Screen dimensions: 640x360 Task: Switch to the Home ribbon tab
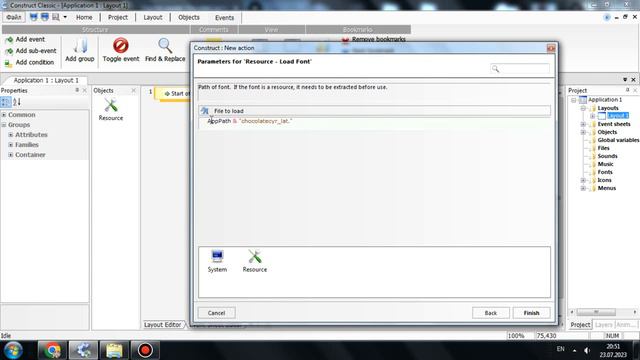tap(84, 18)
